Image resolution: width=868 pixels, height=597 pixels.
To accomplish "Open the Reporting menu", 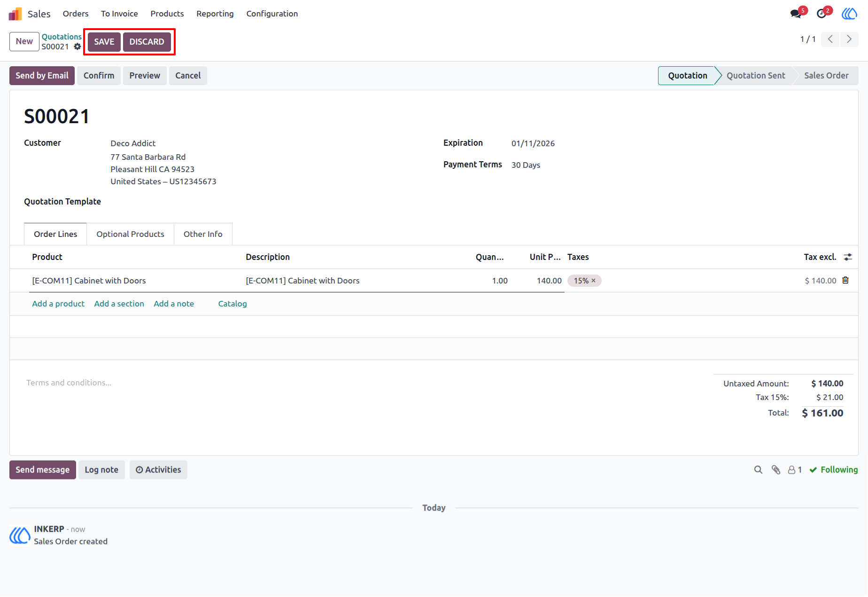I will point(215,14).
